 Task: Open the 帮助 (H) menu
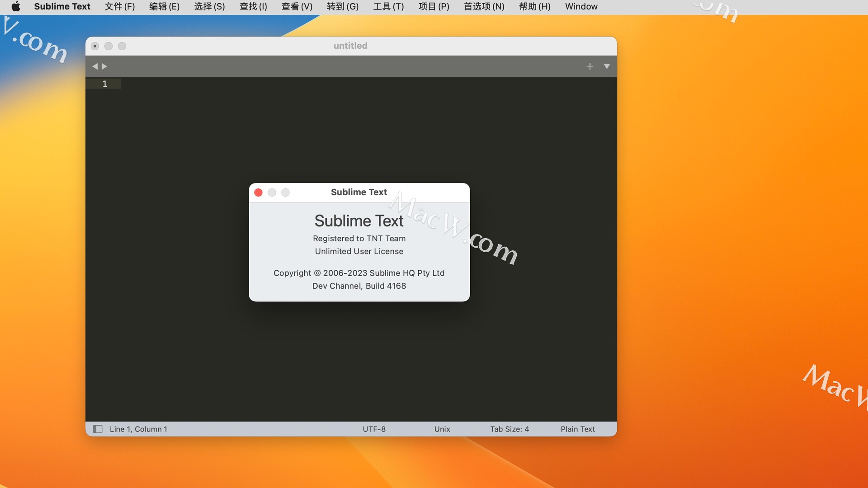[x=535, y=6]
